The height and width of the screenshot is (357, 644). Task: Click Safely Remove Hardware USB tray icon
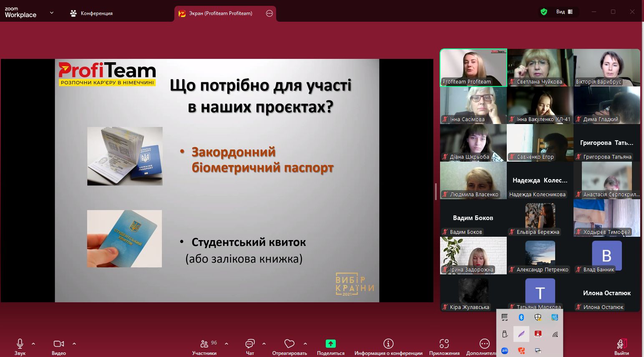(x=505, y=334)
